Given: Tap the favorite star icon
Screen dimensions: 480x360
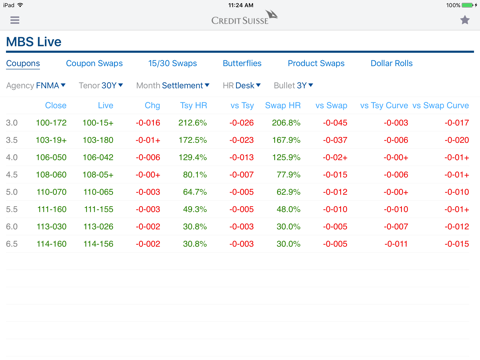Looking at the screenshot, I should pos(465,20).
